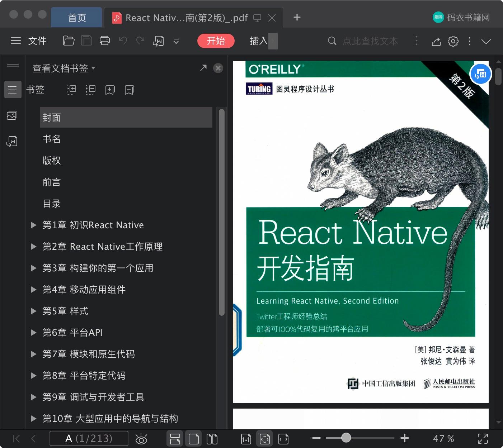This screenshot has width=503, height=448.
Task: Toggle fit width zoom
Action: [283, 439]
